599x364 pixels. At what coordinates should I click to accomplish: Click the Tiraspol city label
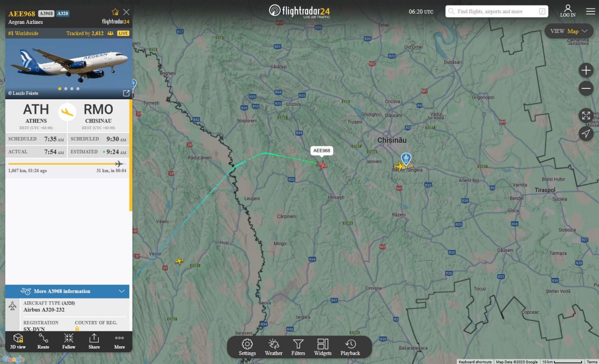(545, 190)
